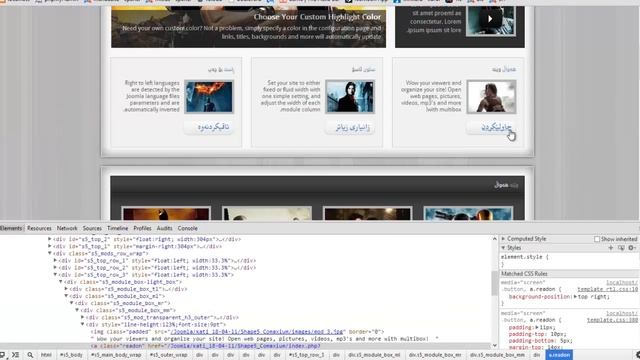
Task: Select the #s5_outer_wrap breadcrumb
Action: coord(168,355)
